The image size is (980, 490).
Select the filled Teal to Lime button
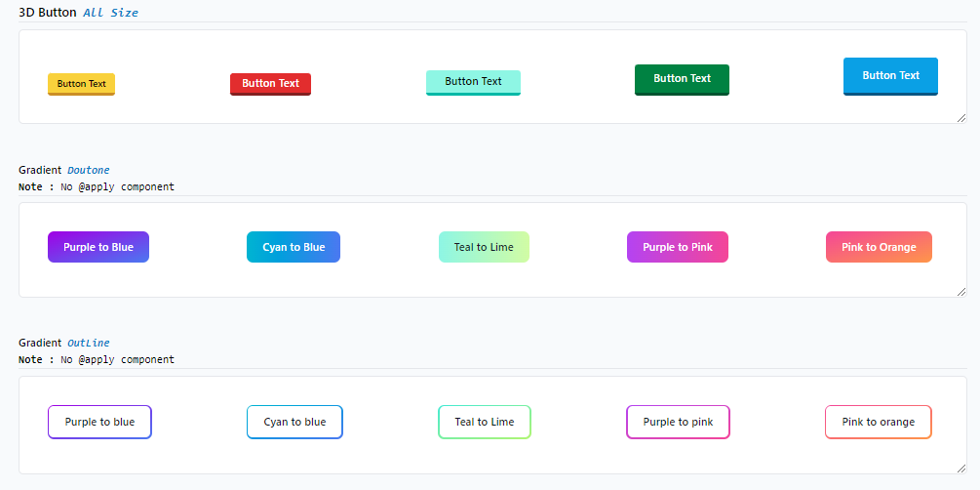point(484,247)
